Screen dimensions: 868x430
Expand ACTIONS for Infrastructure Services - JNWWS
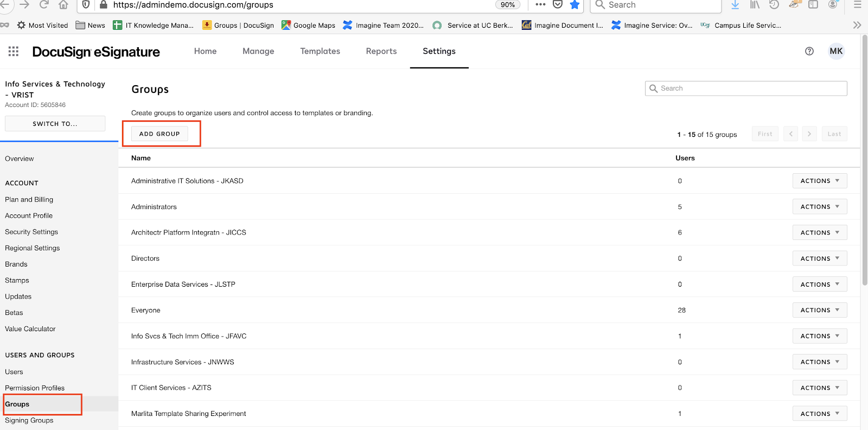(x=820, y=362)
